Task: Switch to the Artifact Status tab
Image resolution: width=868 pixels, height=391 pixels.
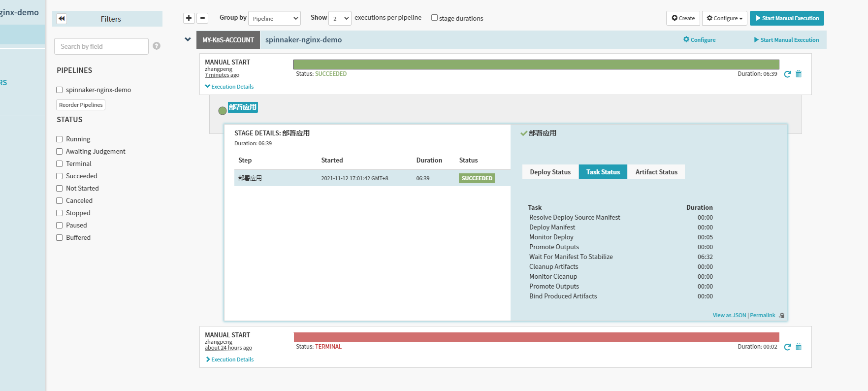Action: point(656,172)
